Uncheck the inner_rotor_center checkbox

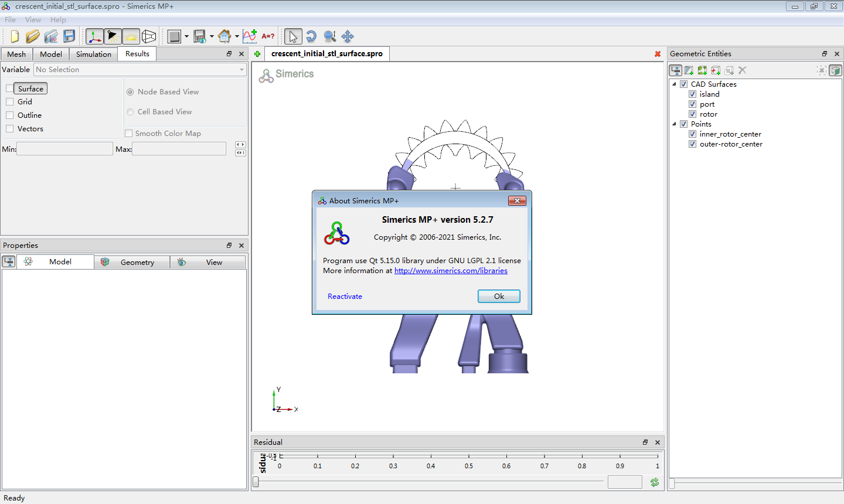692,134
